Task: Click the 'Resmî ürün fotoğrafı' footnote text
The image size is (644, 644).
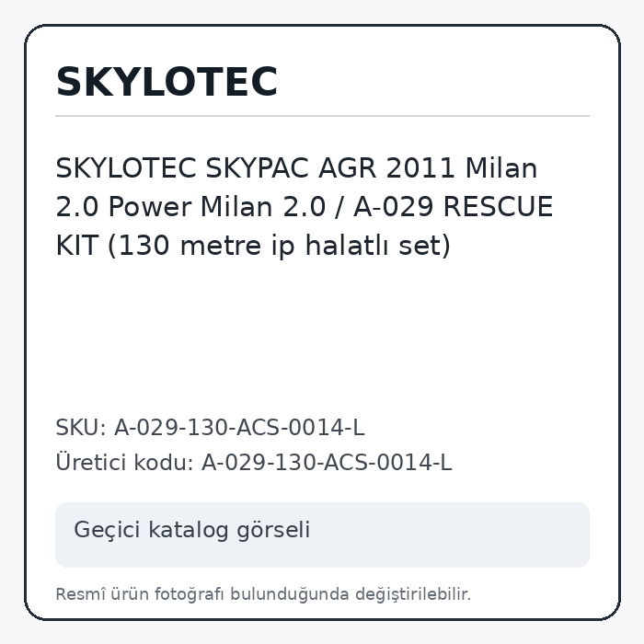Action: [140, 594]
